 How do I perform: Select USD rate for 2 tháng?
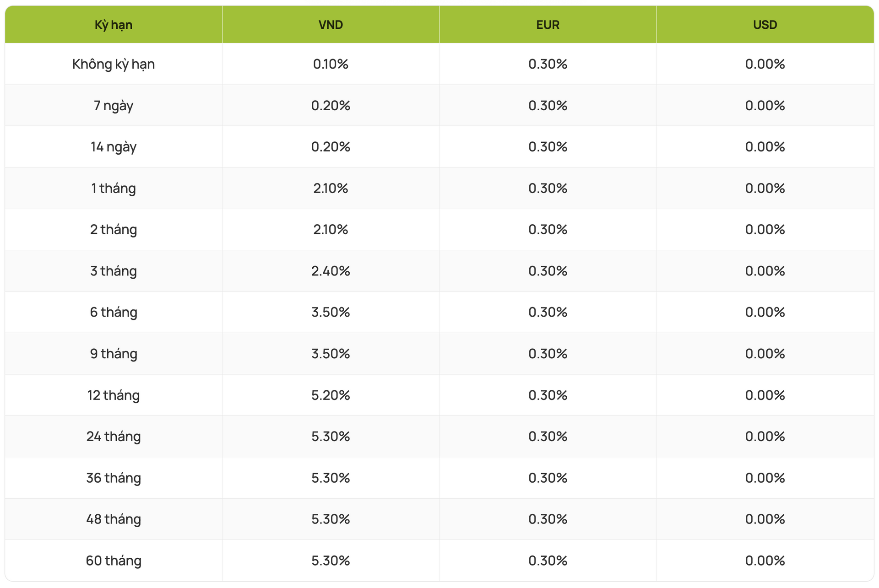point(765,230)
